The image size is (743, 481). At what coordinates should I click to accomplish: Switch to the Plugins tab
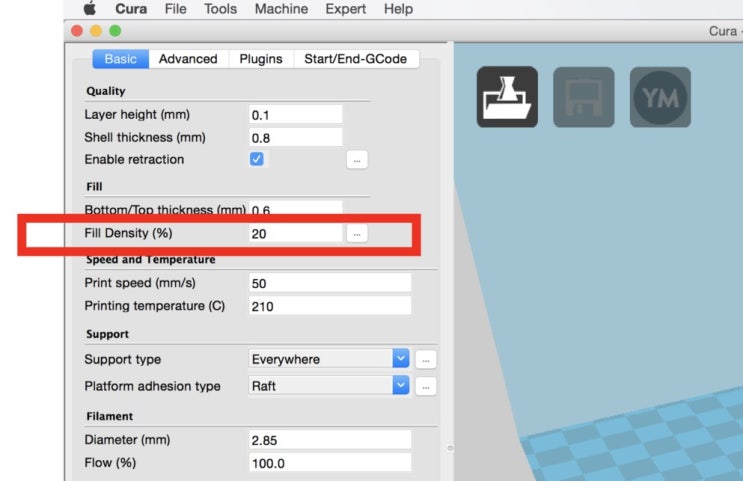click(x=261, y=59)
